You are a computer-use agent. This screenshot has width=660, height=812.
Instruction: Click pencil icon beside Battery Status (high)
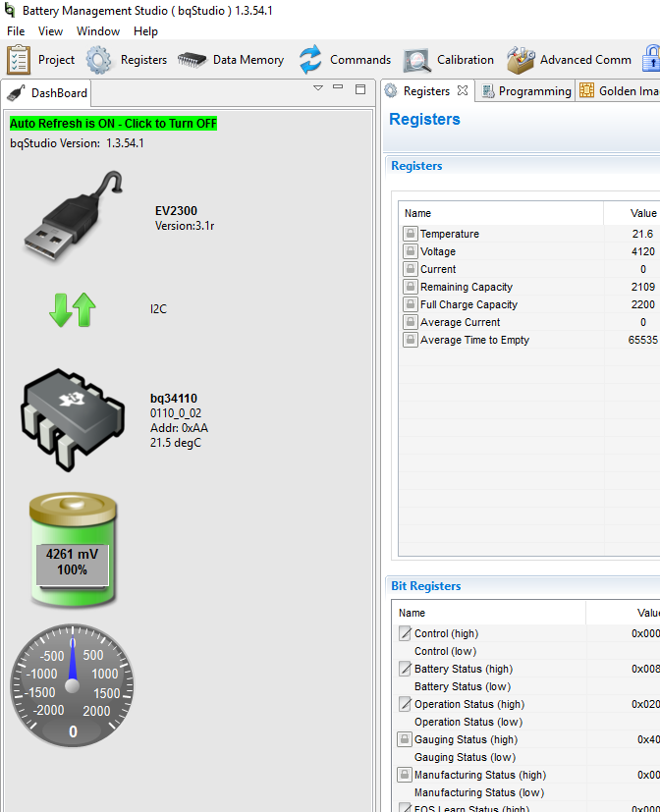coord(405,669)
